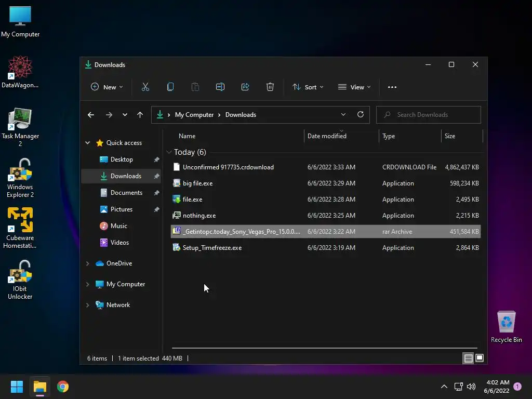Select Music in navigation pane
This screenshot has height=399, width=532.
click(121, 226)
